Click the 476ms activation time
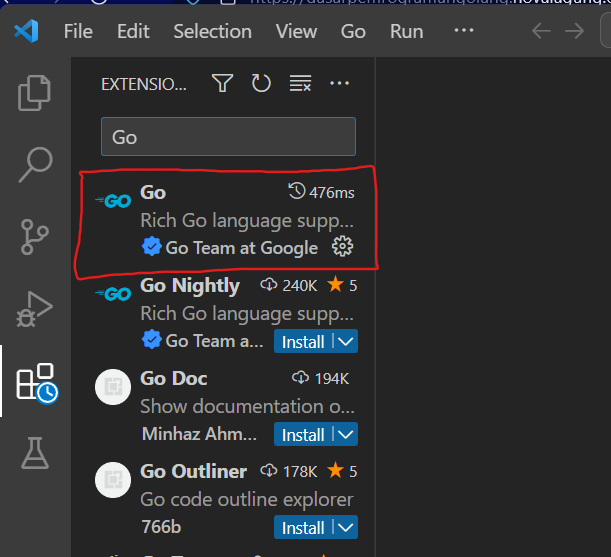The image size is (611, 557). tap(321, 192)
